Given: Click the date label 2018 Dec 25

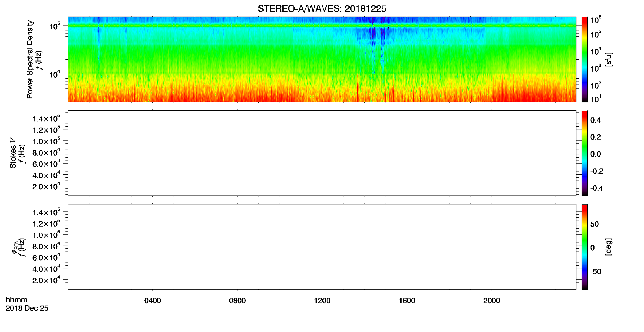Looking at the screenshot, I should click(27, 308).
